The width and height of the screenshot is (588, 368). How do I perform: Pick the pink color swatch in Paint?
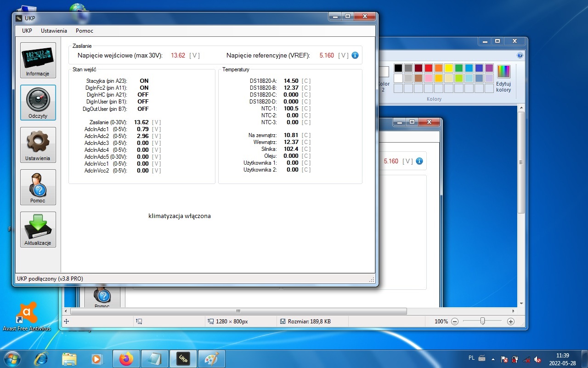429,78
